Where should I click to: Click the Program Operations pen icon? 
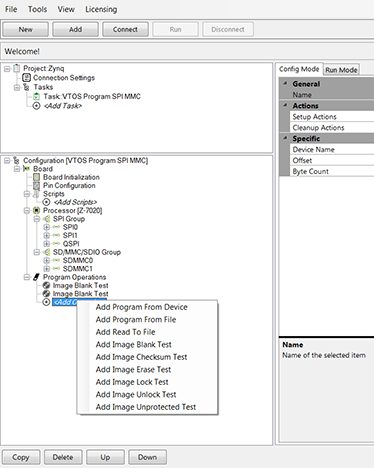pos(36,277)
